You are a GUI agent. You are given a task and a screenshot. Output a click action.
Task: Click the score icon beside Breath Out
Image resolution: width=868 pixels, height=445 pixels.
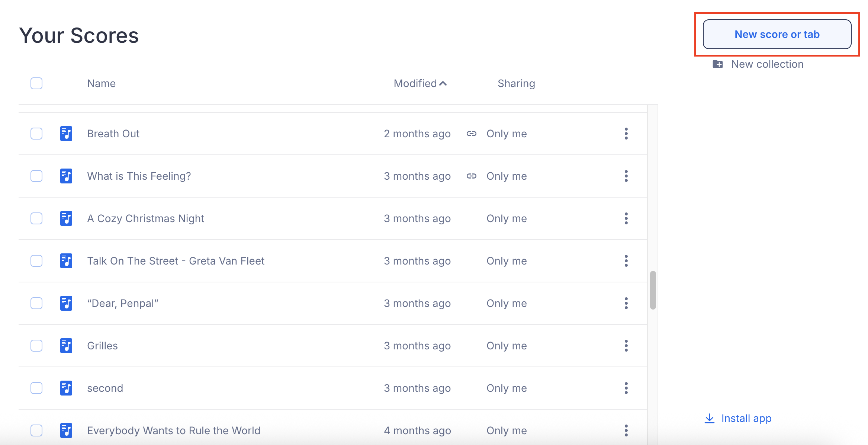pyautogui.click(x=66, y=134)
